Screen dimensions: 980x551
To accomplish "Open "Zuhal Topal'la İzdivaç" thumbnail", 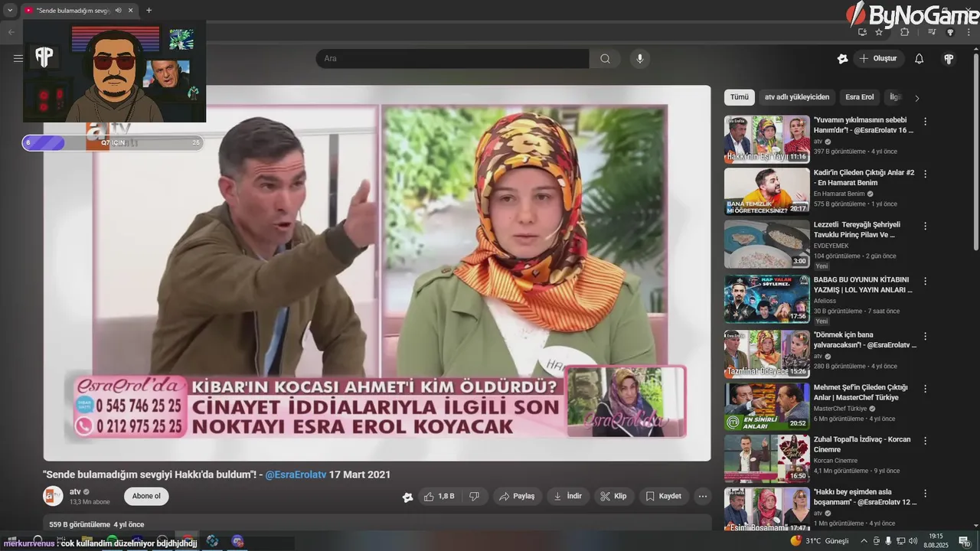I will point(766,459).
